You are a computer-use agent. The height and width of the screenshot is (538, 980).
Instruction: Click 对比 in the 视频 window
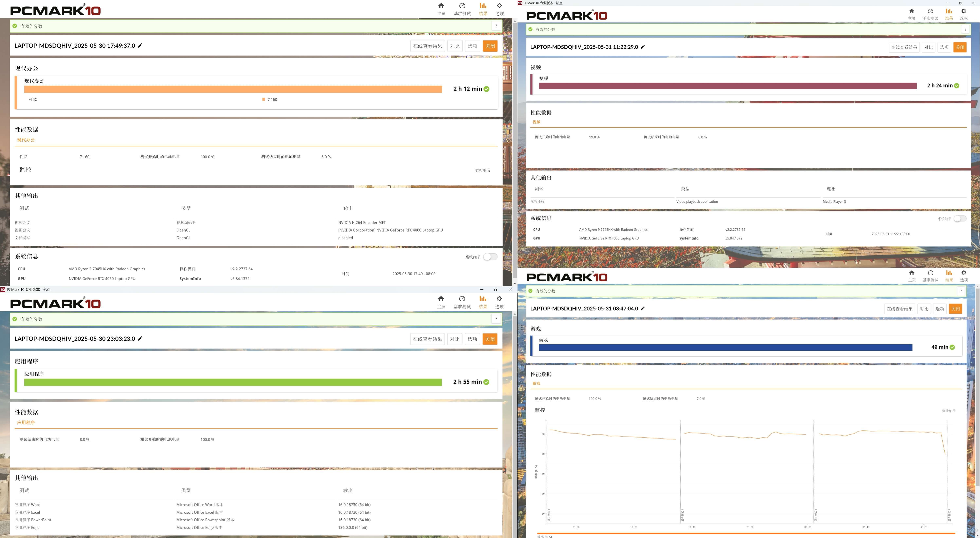click(x=929, y=47)
